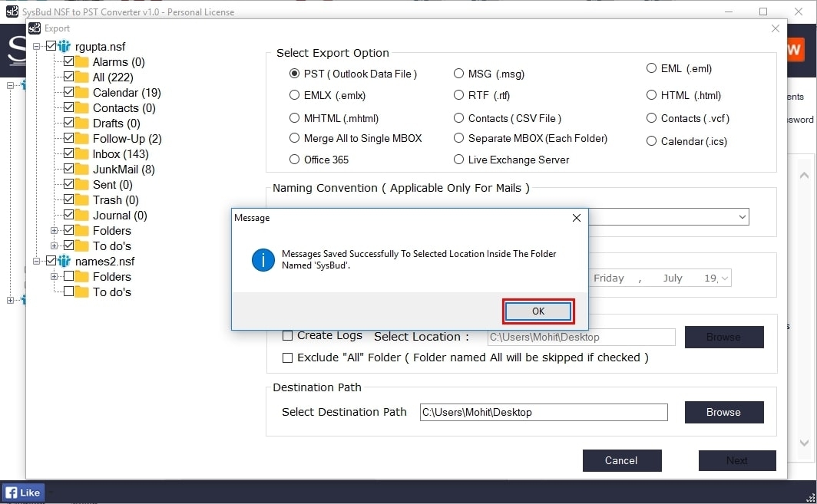The height and width of the screenshot is (504, 817).
Task: Click the Contacts (0) folder icon
Action: click(x=81, y=107)
